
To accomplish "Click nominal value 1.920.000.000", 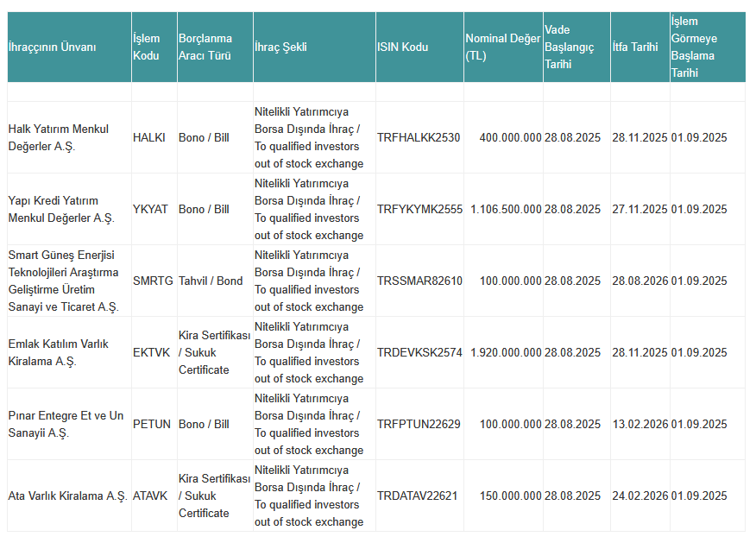I will coord(506,352).
